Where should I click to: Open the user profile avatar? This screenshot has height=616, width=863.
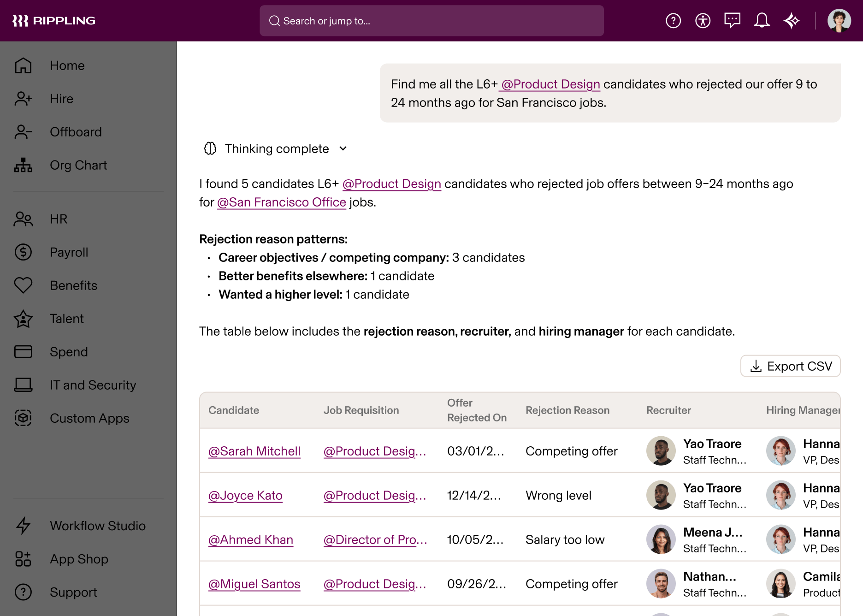[839, 21]
